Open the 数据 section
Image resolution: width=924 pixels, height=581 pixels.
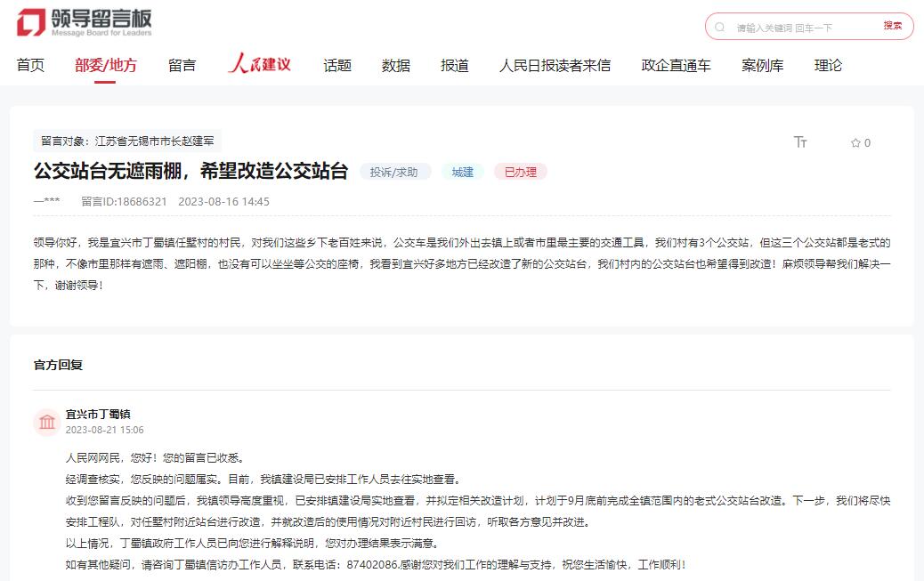click(394, 64)
